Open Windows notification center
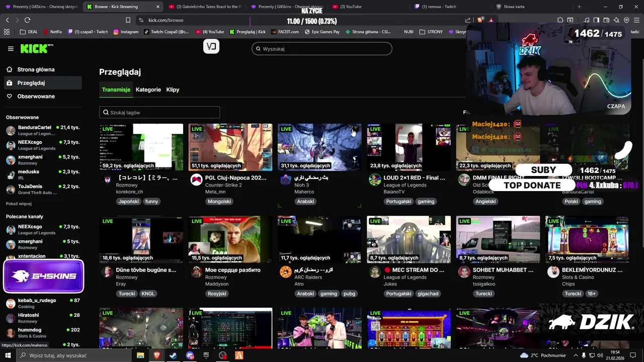 [633, 355]
